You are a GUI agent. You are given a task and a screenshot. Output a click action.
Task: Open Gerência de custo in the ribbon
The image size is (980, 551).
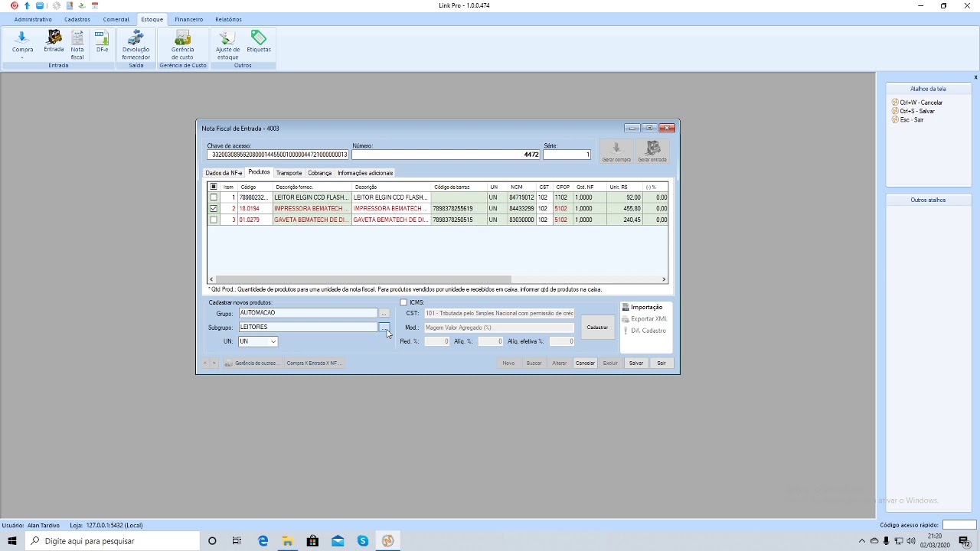[182, 44]
